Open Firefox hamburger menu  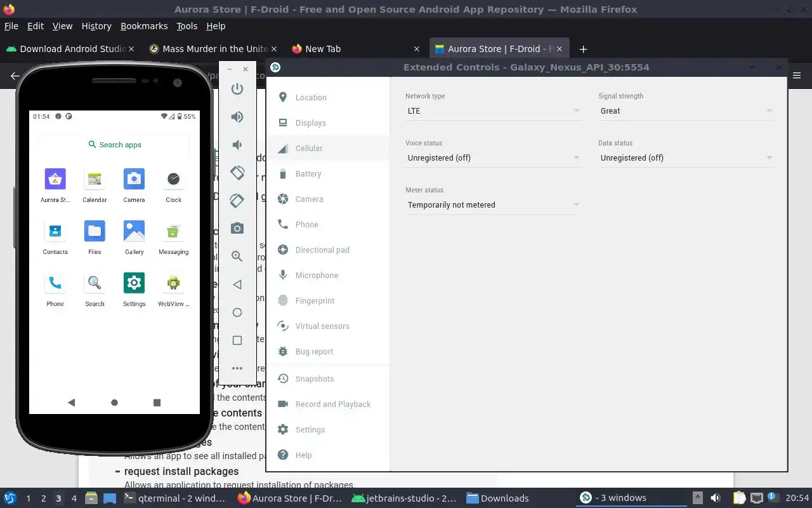[797, 76]
